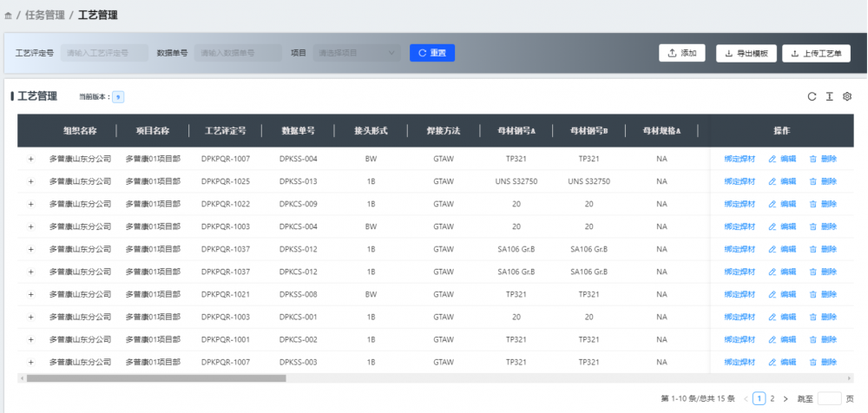Click the 导出模板 button

(x=746, y=53)
